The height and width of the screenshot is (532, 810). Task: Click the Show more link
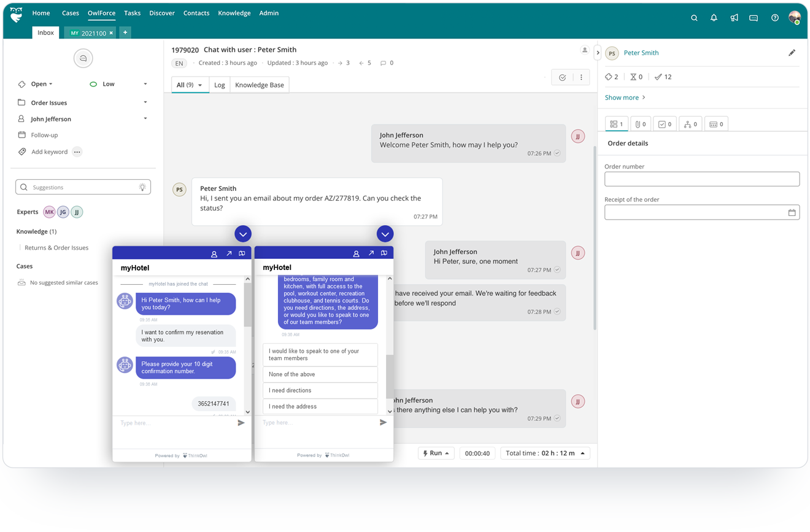pos(625,98)
